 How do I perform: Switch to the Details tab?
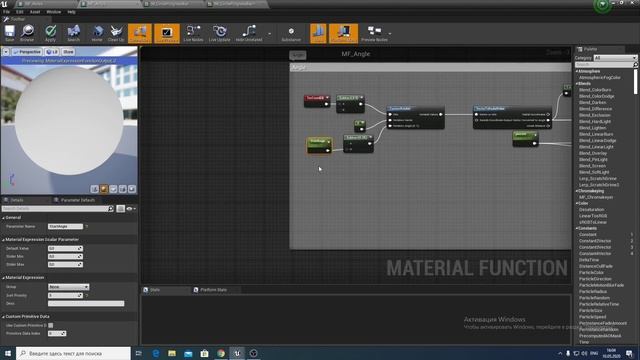17,200
